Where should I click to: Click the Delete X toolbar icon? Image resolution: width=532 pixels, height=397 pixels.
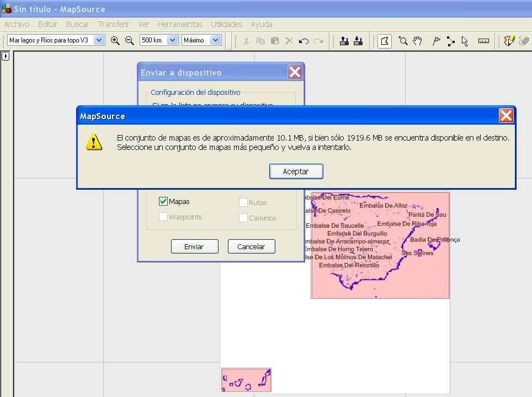coord(289,41)
